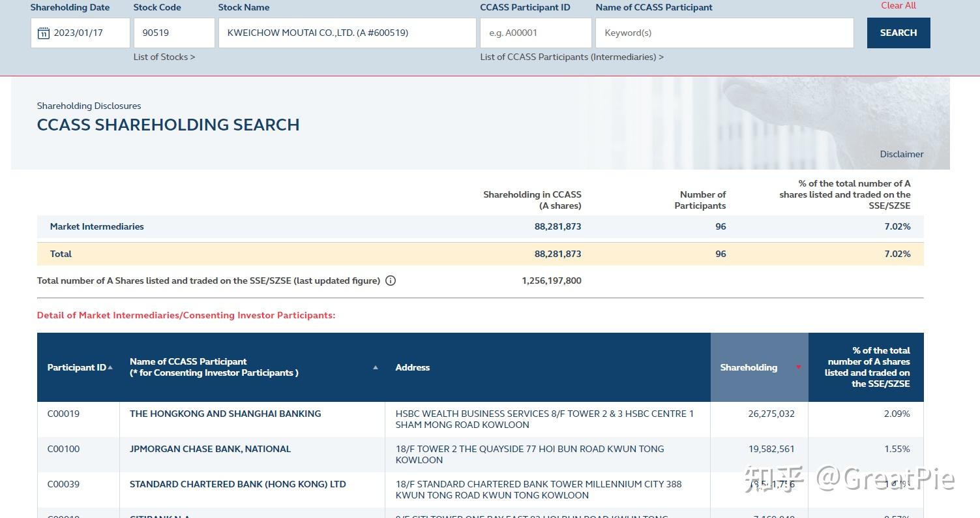Screen dimensions: 980x518
Task: Select participant ID C00019
Action: tap(63, 414)
